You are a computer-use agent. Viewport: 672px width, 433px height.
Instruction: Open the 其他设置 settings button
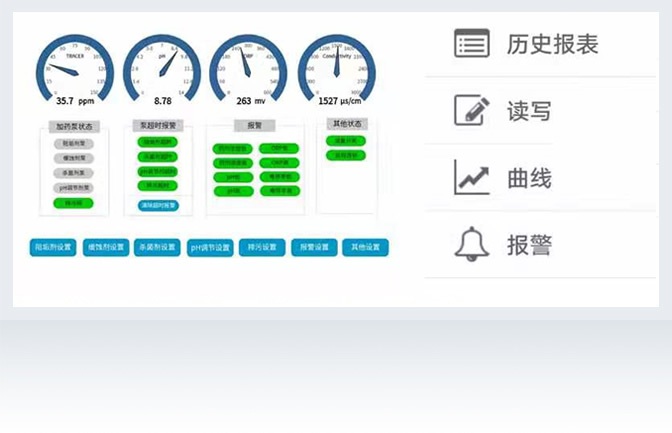click(366, 247)
